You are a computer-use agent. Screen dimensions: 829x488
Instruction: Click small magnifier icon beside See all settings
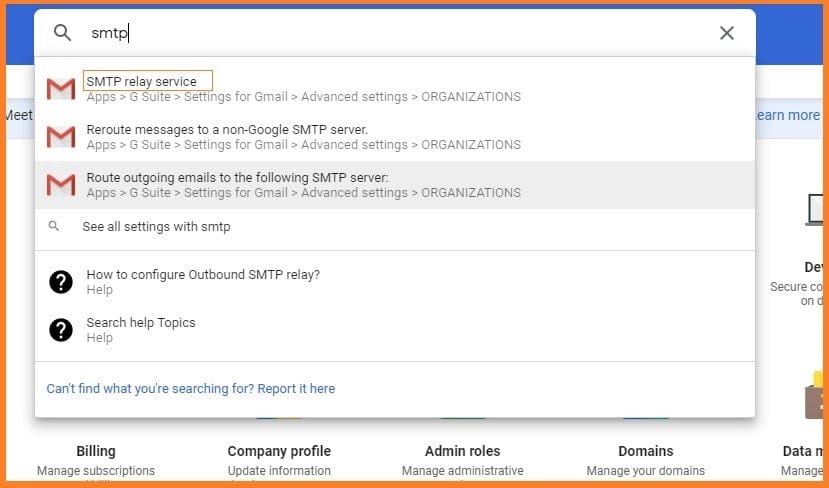click(53, 226)
